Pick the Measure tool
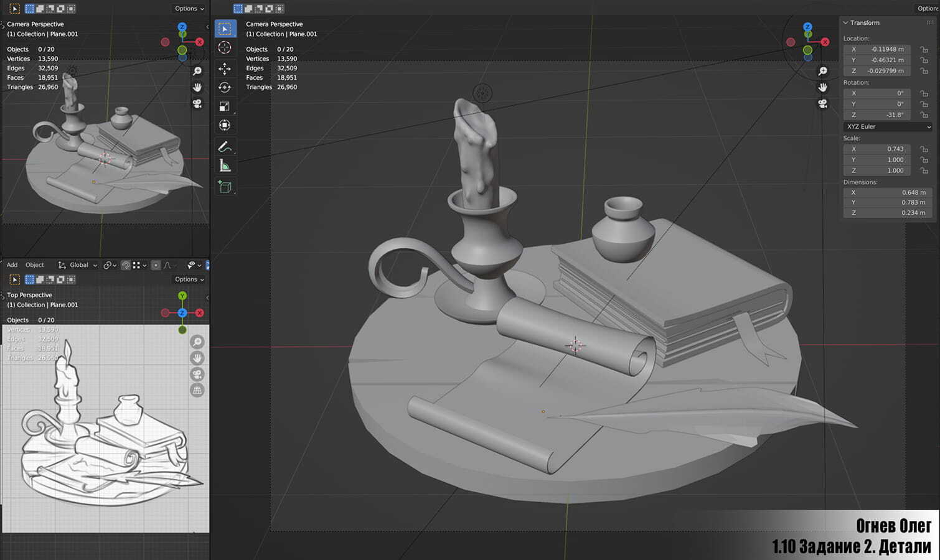The image size is (940, 560). click(225, 166)
